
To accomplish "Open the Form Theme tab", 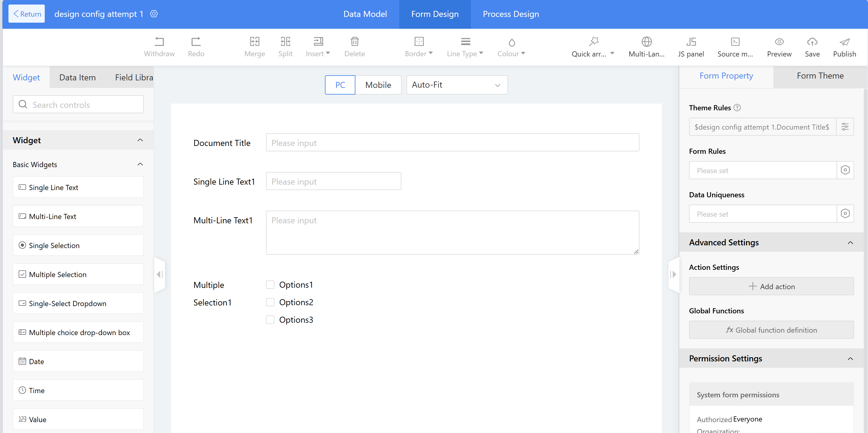I will (820, 76).
